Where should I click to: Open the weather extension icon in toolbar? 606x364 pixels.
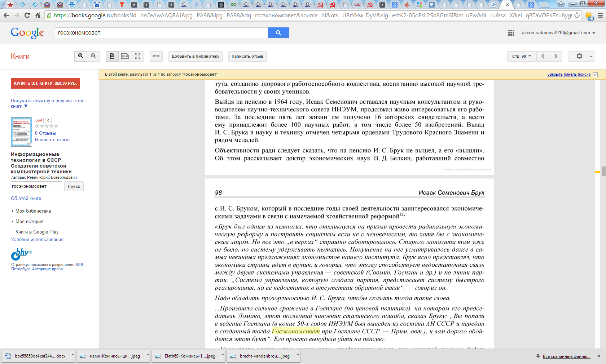tap(589, 15)
